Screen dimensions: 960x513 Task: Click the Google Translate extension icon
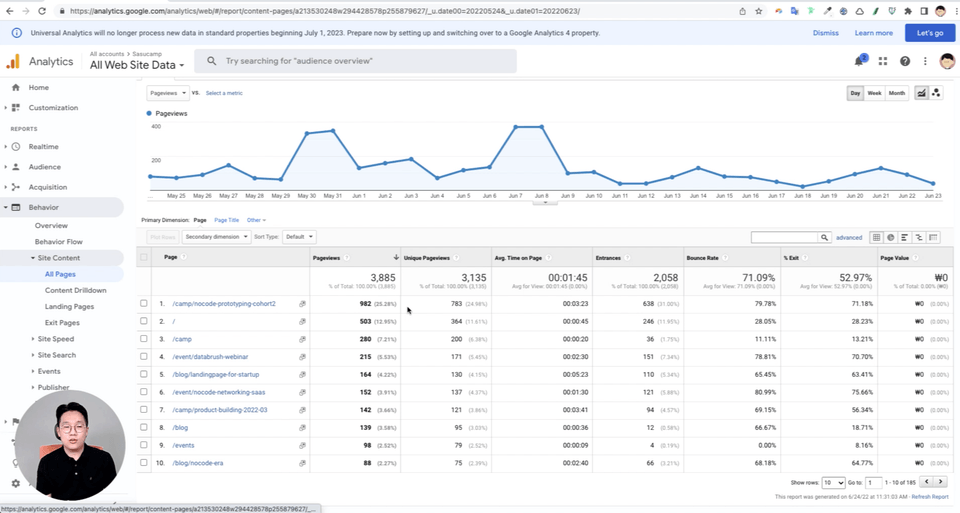[x=795, y=11]
